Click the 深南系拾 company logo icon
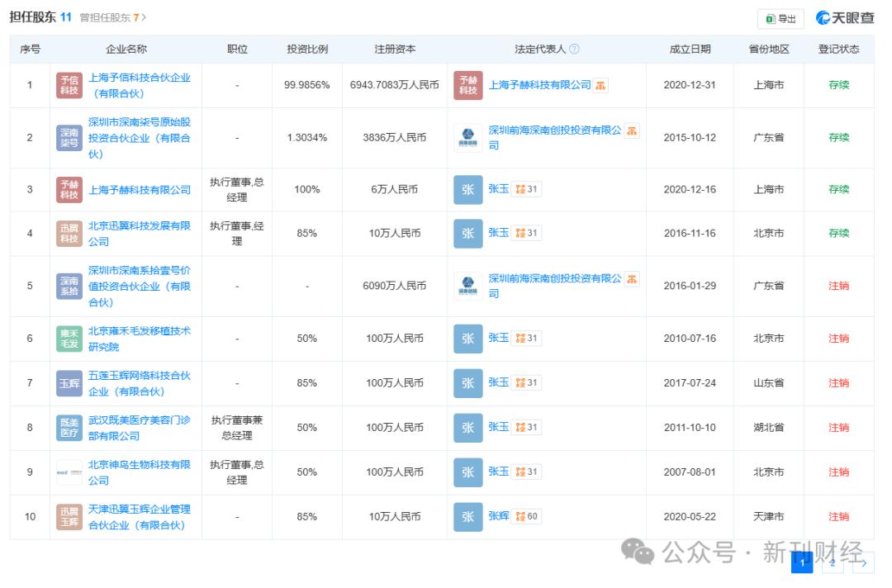The height and width of the screenshot is (588, 892). 69,286
